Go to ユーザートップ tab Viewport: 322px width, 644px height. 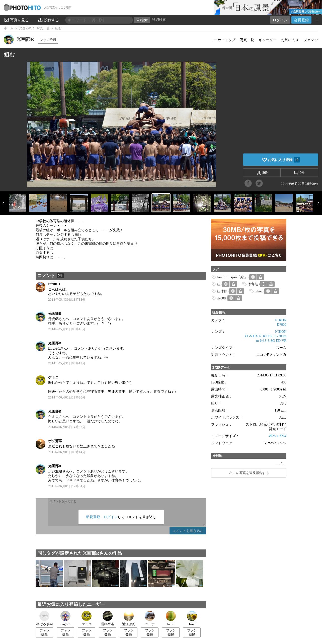click(223, 40)
